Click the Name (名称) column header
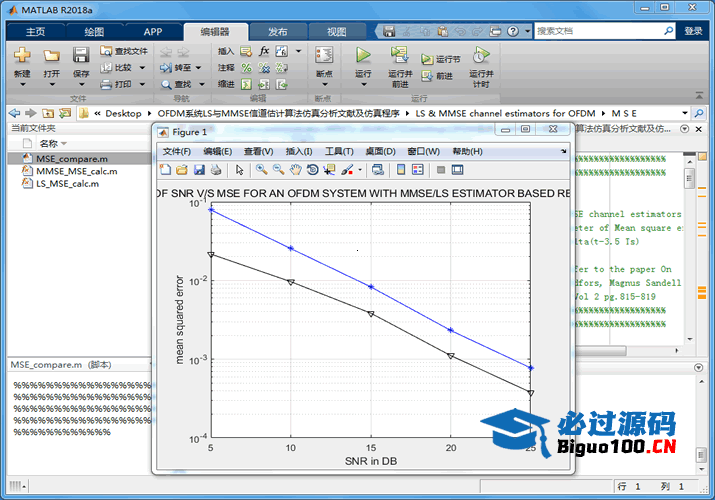The width and height of the screenshot is (715, 500). (48, 144)
